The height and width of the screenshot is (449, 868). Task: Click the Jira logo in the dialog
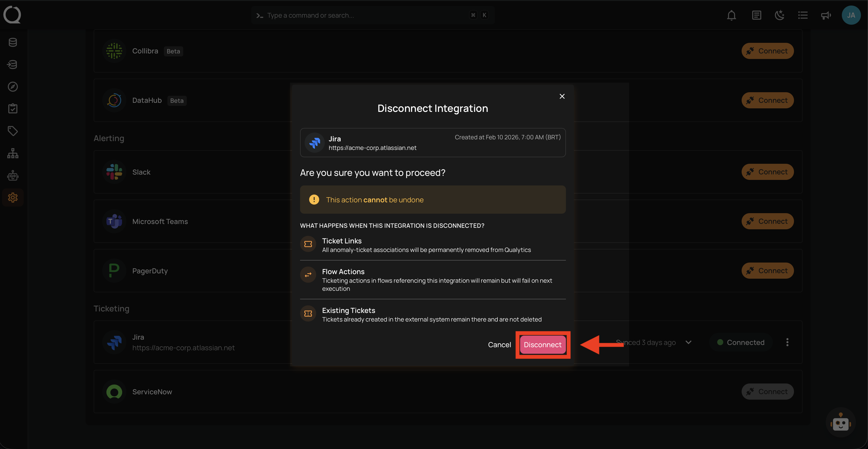click(x=315, y=143)
